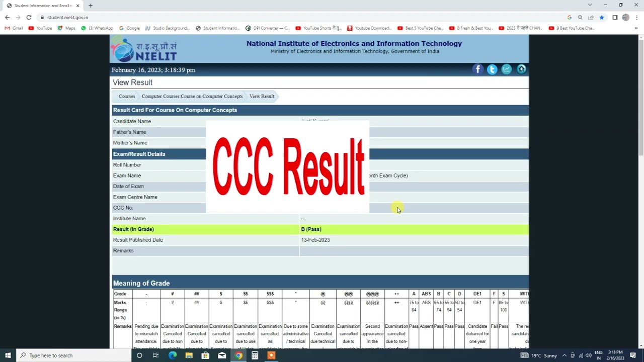This screenshot has width=644, height=362.
Task: Expand more bookmarks chevron
Action: [x=636, y=28]
